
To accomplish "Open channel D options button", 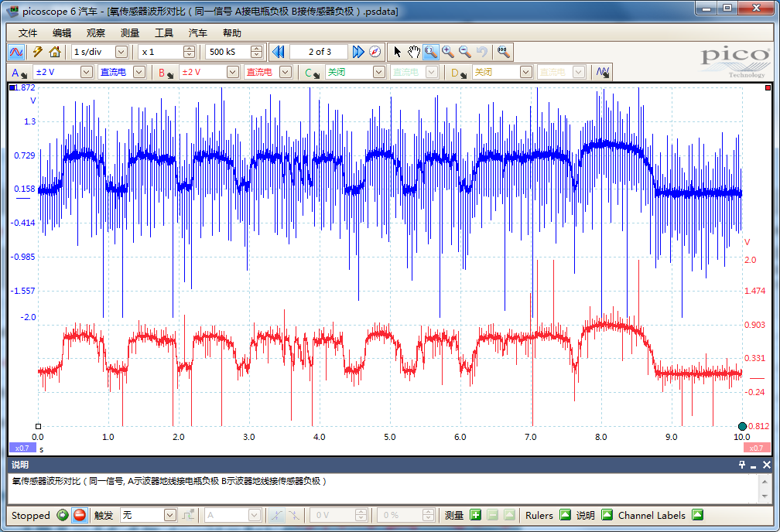I will tap(459, 73).
